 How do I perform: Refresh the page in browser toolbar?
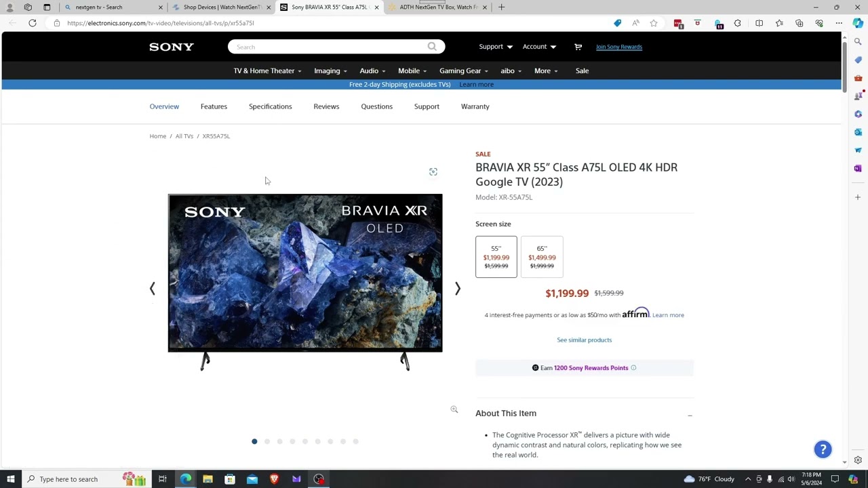point(32,23)
